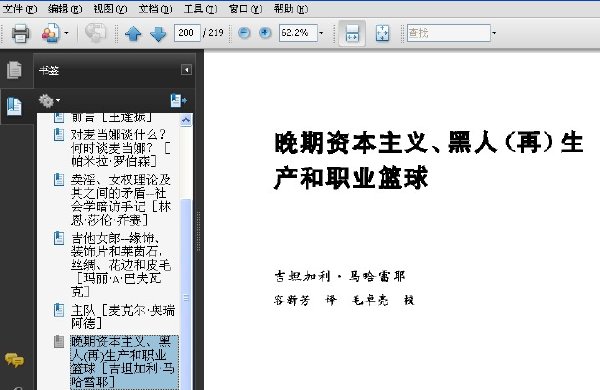This screenshot has width=600, height=390.
Task: Open the zoom level dropdown arrow
Action: [x=321, y=33]
